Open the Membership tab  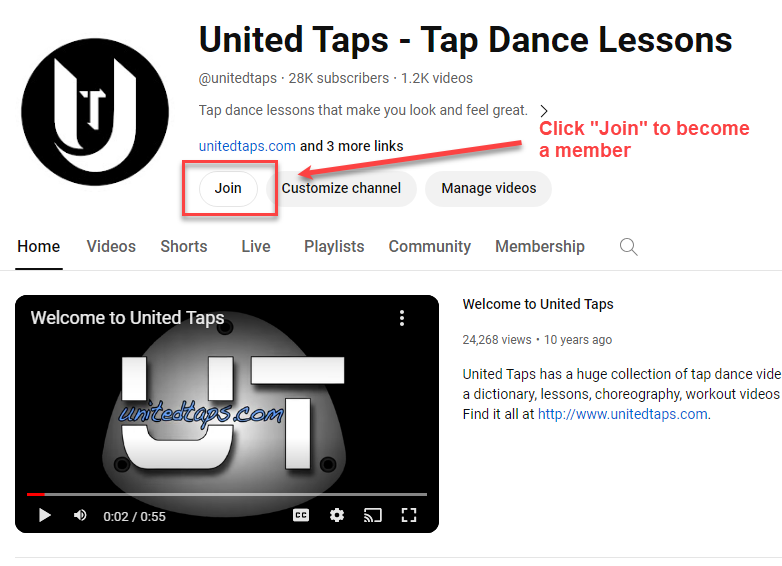(x=540, y=246)
